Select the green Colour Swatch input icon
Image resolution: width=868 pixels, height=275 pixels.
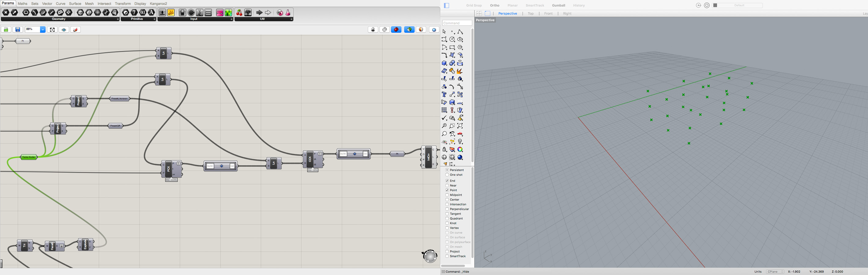(228, 13)
